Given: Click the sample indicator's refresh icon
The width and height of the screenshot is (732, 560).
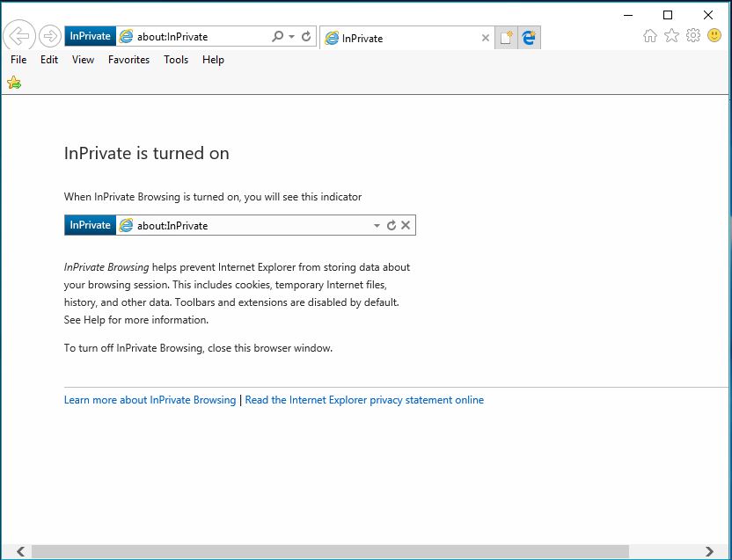Looking at the screenshot, I should (392, 225).
